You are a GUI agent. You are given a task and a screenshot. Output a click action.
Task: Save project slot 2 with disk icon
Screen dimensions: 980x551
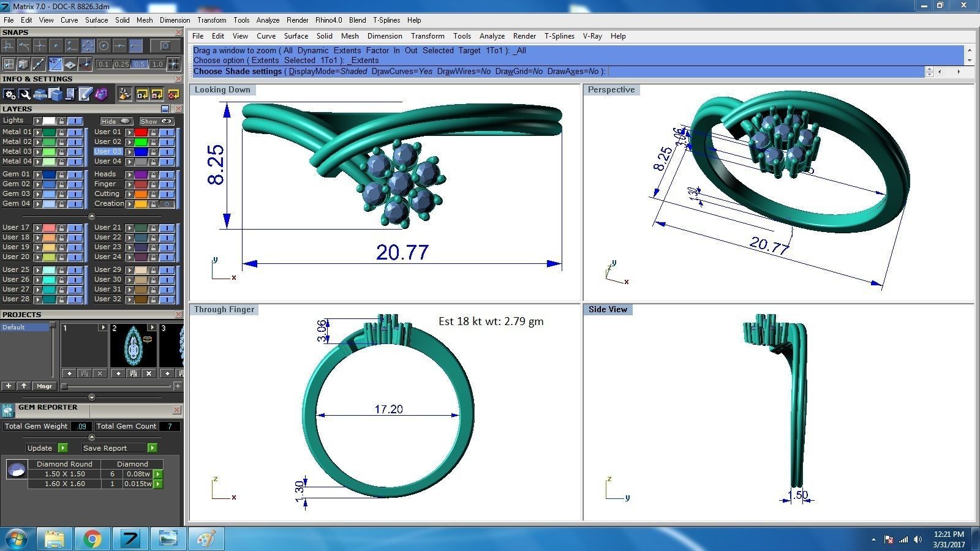[x=133, y=373]
